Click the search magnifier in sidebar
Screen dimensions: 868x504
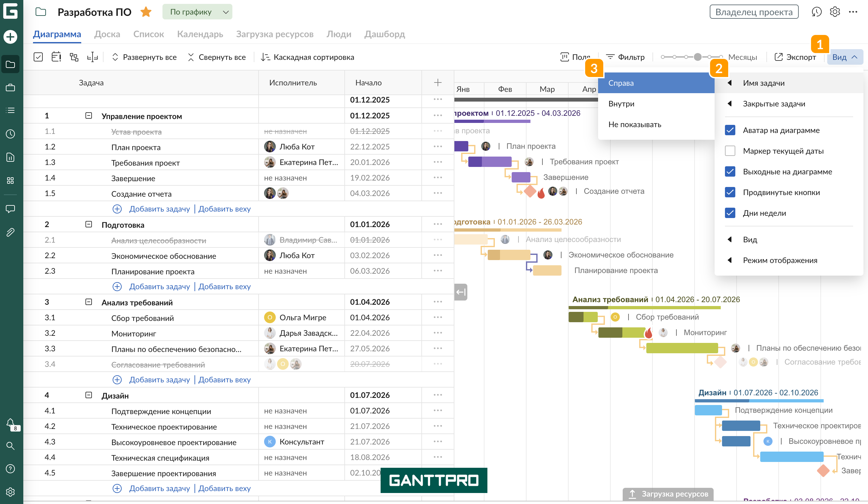coord(10,446)
